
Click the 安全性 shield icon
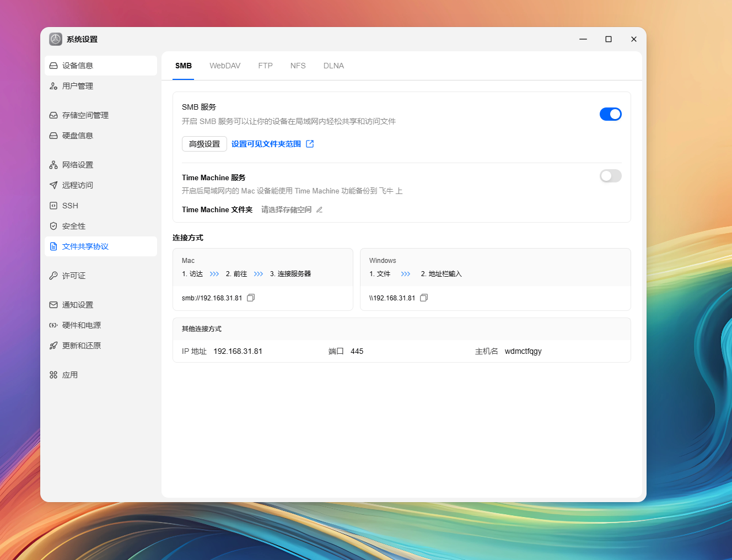(53, 226)
